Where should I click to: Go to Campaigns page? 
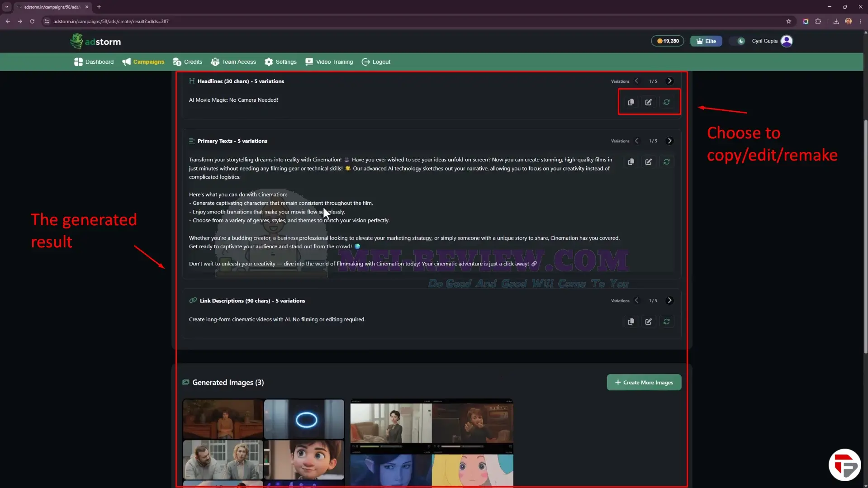click(143, 62)
